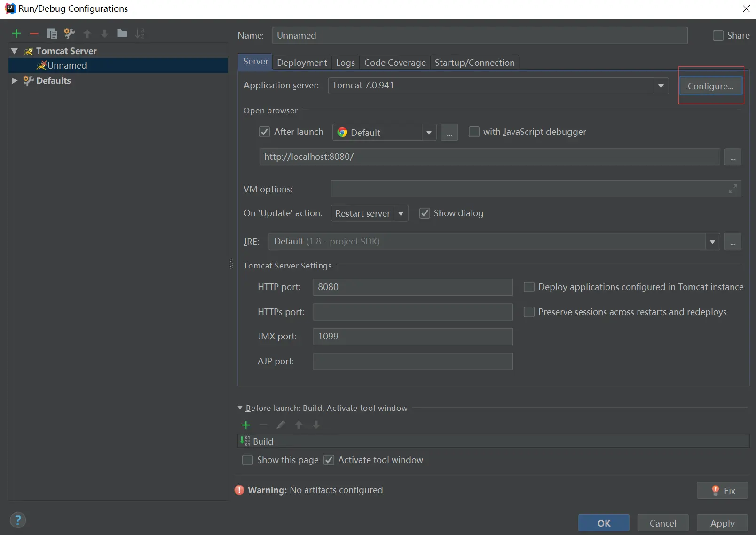
Task: Move configuration down in the list
Action: pos(104,33)
